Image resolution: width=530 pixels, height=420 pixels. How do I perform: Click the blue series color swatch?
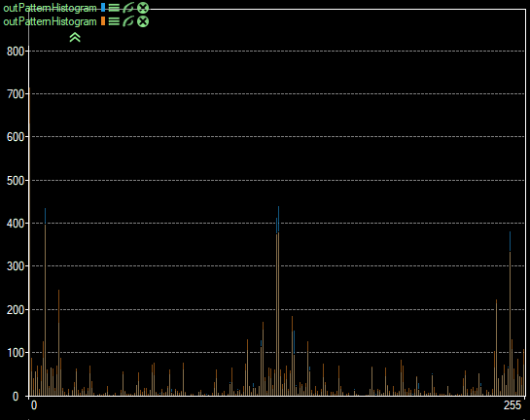[x=103, y=8]
